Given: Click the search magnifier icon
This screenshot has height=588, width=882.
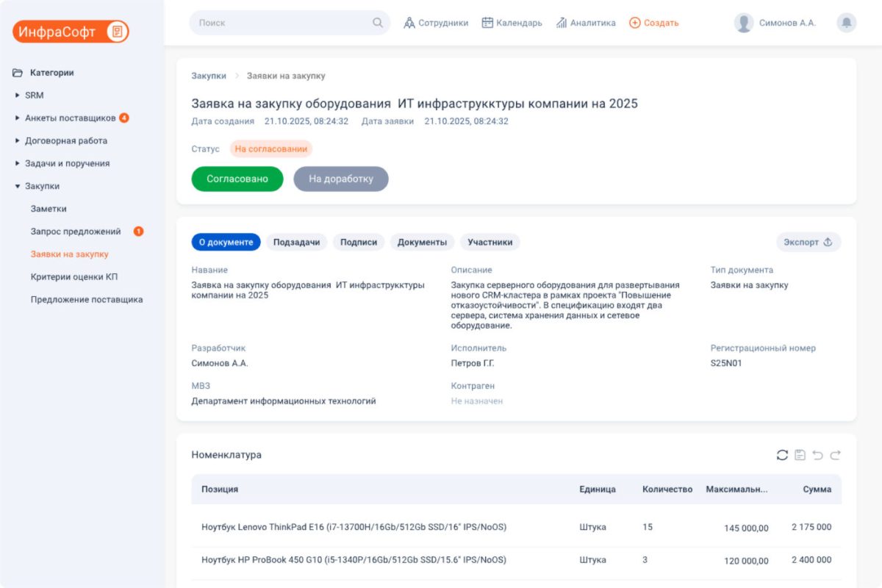Looking at the screenshot, I should tap(378, 23).
